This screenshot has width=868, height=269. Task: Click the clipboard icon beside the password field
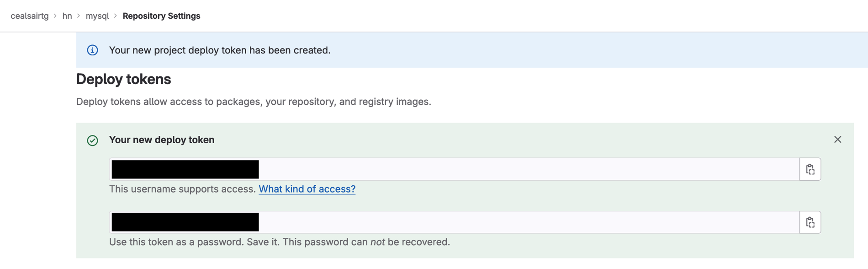click(x=810, y=222)
